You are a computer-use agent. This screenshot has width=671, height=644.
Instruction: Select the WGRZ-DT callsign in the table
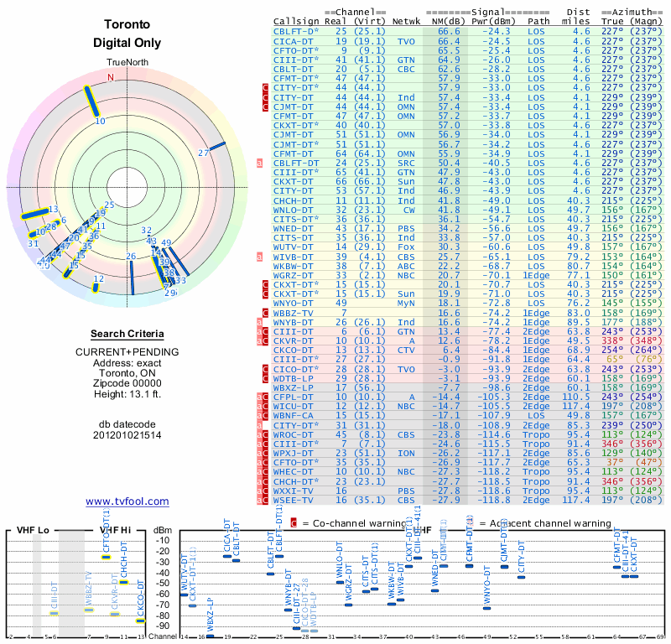293,276
